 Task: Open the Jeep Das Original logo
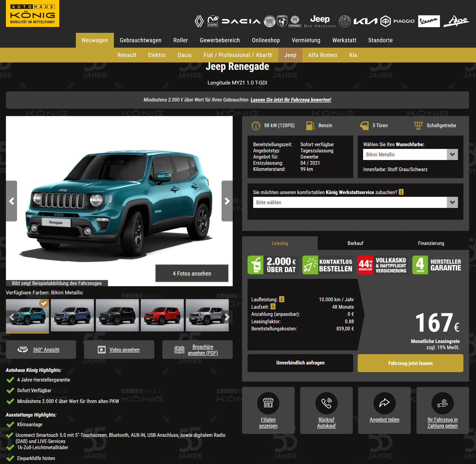pyautogui.click(x=320, y=21)
